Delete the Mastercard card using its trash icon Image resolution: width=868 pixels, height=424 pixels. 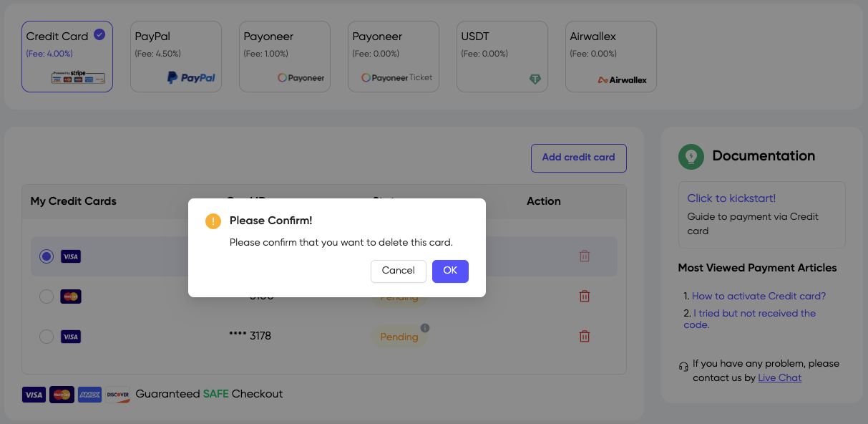coord(585,296)
